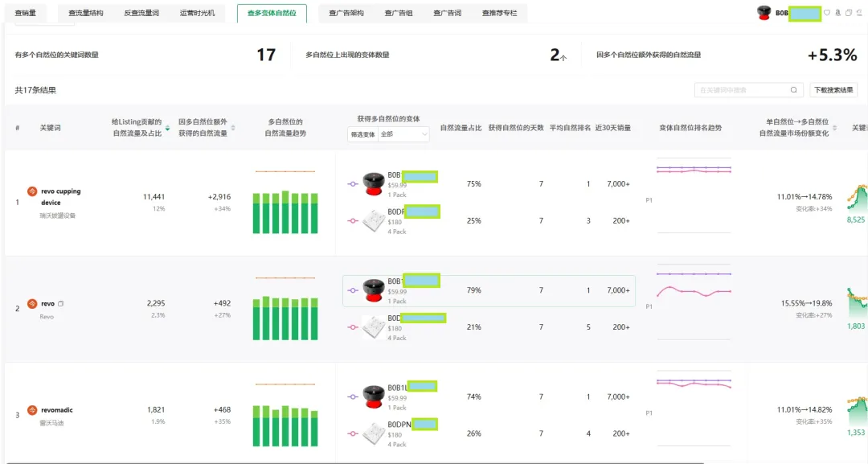Click the $180 4 Pack thumbnail in revo row

pyautogui.click(x=374, y=327)
